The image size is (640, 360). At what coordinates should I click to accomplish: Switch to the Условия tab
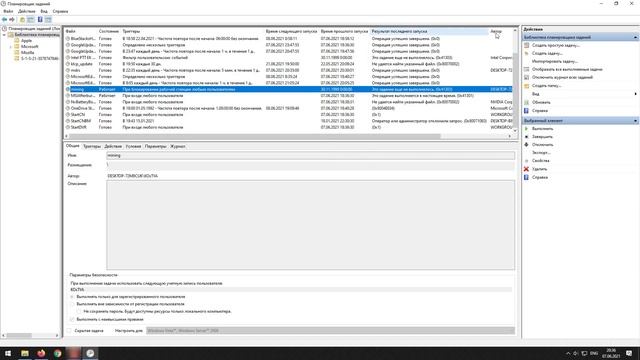133,146
